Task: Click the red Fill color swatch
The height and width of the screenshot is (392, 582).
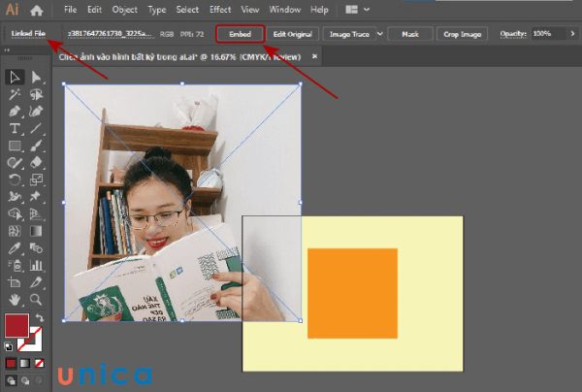Action: (x=18, y=325)
